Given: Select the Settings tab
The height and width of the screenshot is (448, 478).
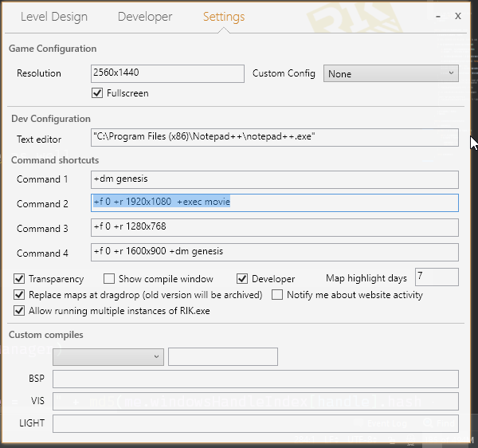Looking at the screenshot, I should pyautogui.click(x=224, y=17).
